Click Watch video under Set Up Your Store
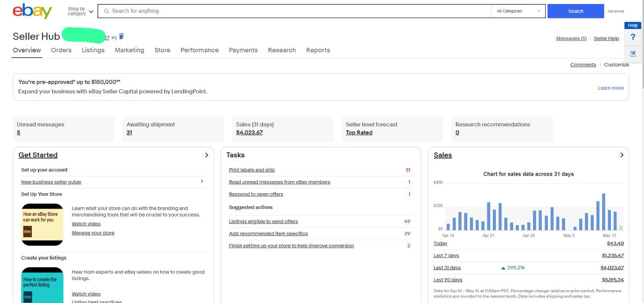The height and width of the screenshot is (303, 644). [x=86, y=224]
